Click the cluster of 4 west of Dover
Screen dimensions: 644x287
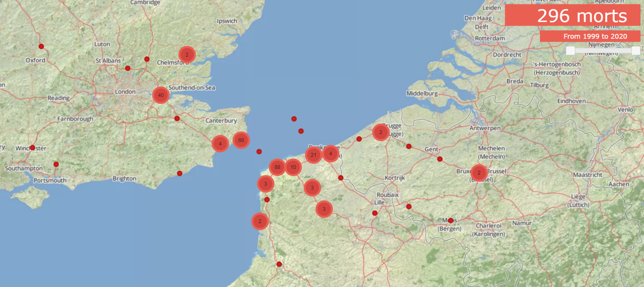coord(220,144)
